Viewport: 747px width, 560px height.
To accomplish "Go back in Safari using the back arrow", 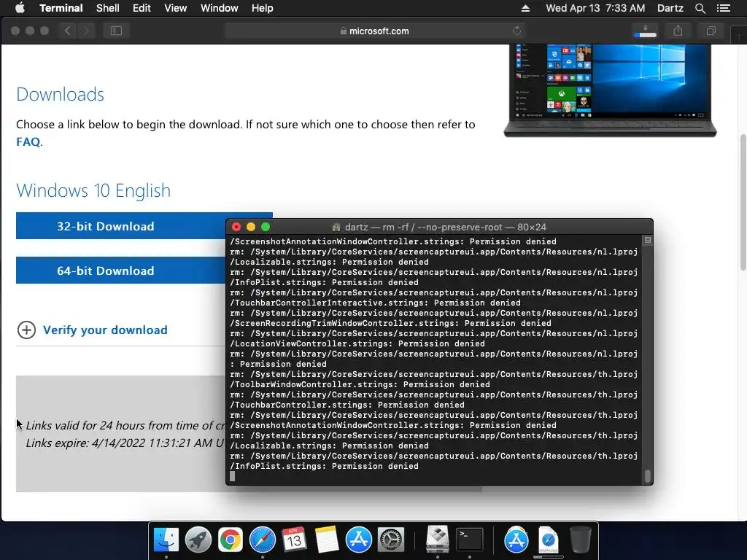I will coord(67,31).
